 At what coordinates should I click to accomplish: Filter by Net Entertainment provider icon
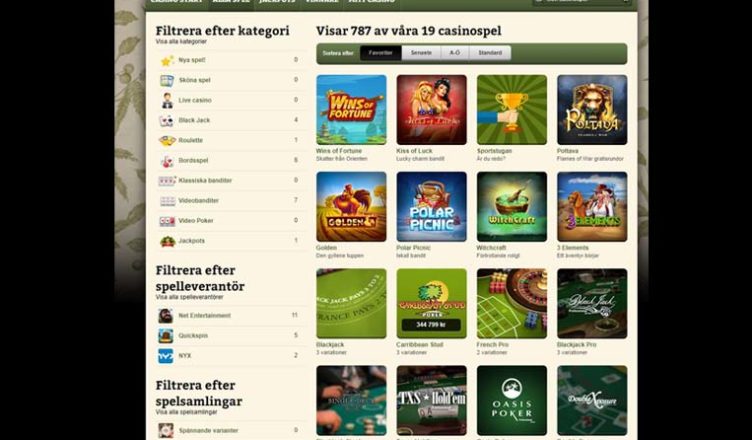(x=165, y=316)
